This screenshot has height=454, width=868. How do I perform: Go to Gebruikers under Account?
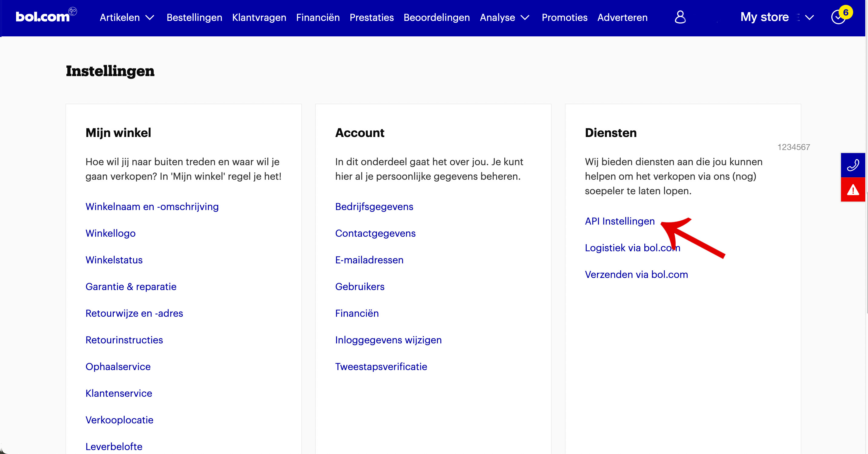[x=359, y=286]
